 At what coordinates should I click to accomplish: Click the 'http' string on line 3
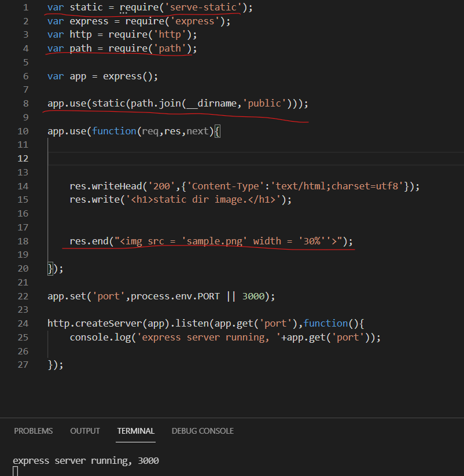pos(170,35)
